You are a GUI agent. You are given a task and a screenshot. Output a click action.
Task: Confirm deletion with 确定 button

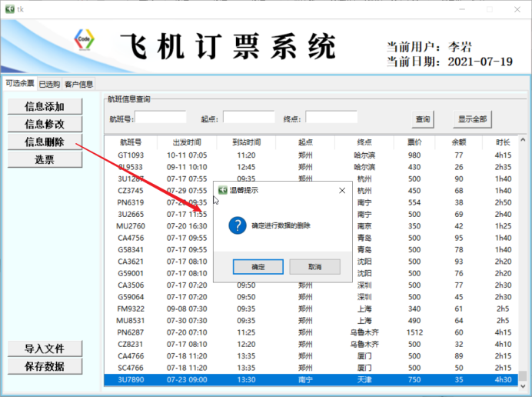point(258,267)
